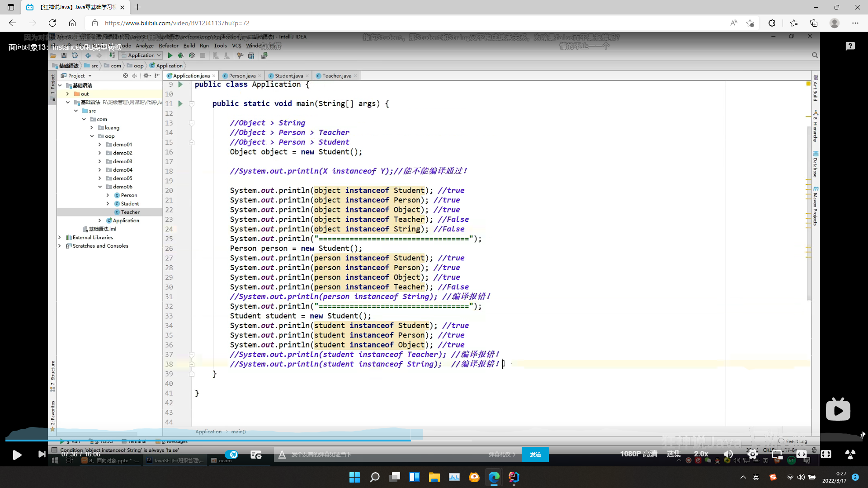Mute the video volume
The height and width of the screenshot is (488, 868).
click(728, 454)
